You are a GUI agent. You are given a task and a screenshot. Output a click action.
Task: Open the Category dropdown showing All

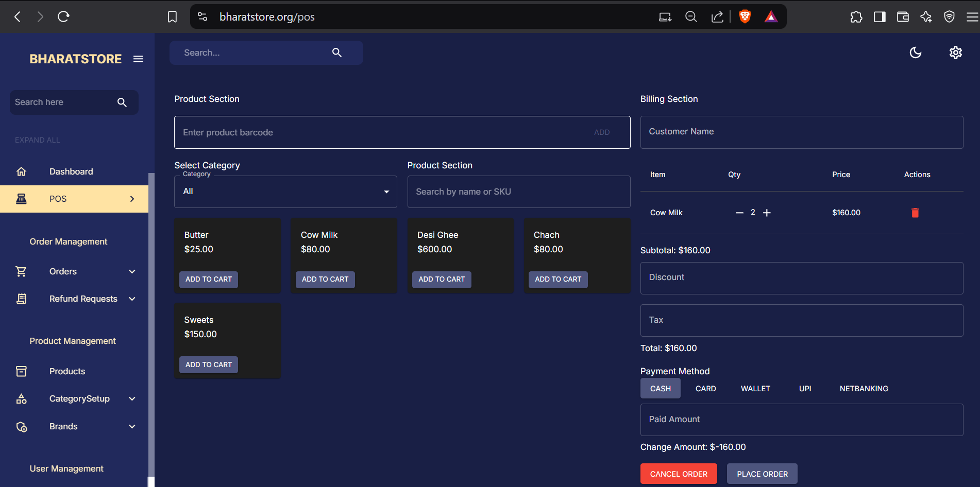click(x=285, y=192)
